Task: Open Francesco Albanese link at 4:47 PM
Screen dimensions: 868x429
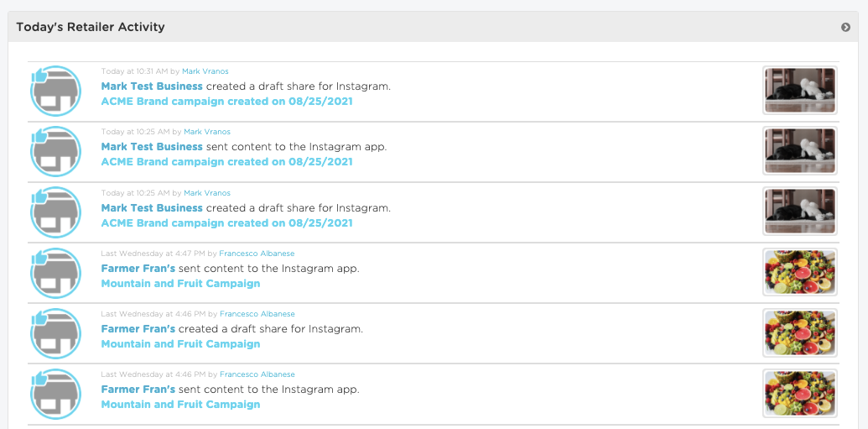Action: pyautogui.click(x=257, y=254)
